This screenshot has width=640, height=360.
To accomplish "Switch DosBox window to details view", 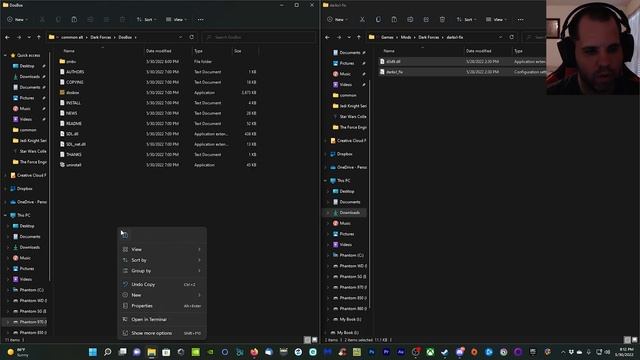I will tap(307, 340).
